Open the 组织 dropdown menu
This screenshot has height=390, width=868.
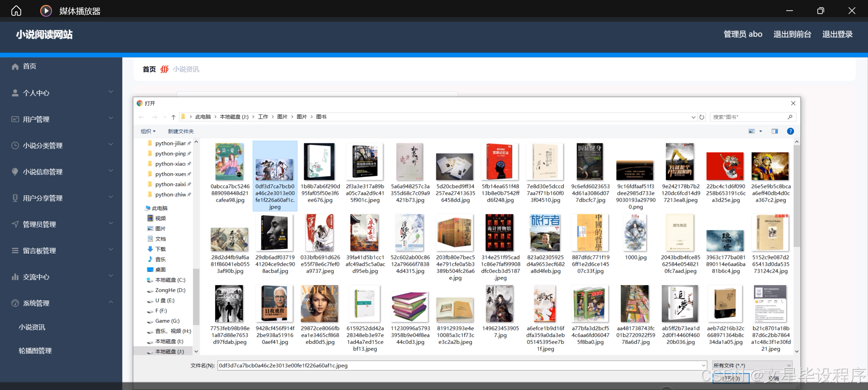pos(148,132)
